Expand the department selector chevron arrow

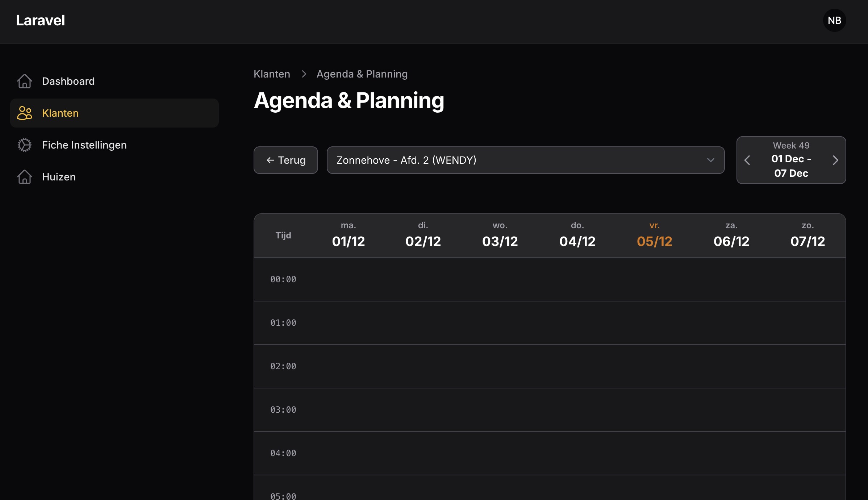[710, 160]
